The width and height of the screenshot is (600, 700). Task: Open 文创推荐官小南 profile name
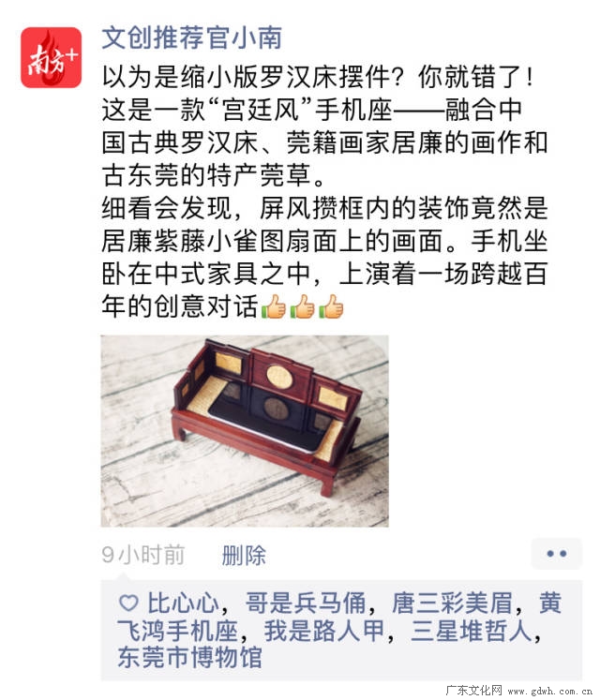click(x=191, y=37)
